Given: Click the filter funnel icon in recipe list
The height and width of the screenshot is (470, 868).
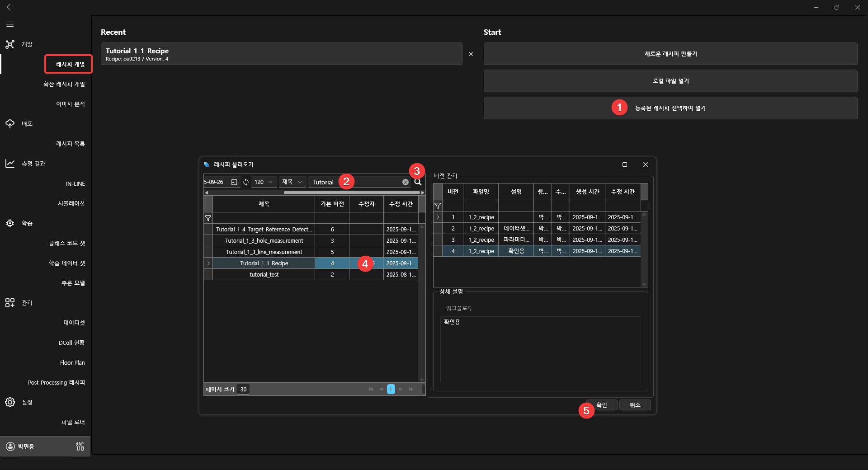Looking at the screenshot, I should coord(208,218).
